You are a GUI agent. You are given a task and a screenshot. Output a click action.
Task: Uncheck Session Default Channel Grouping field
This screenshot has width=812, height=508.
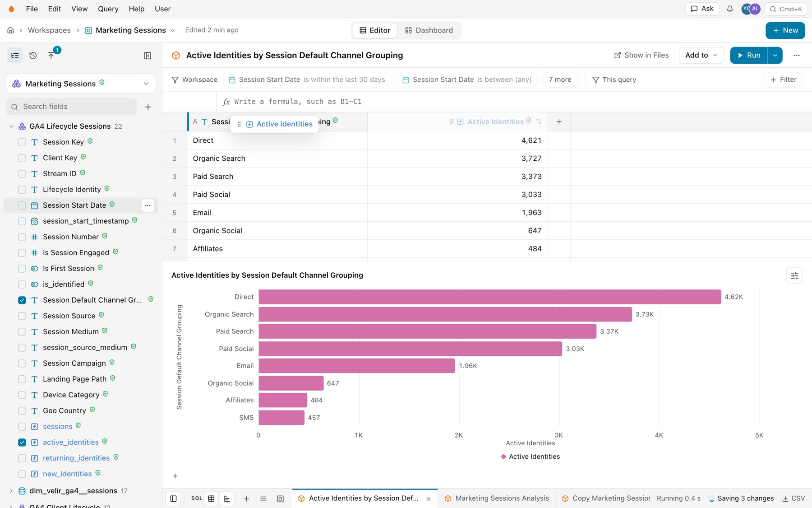point(22,300)
